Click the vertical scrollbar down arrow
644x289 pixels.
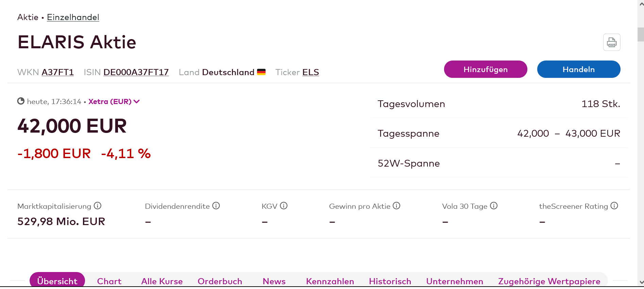pos(641,282)
